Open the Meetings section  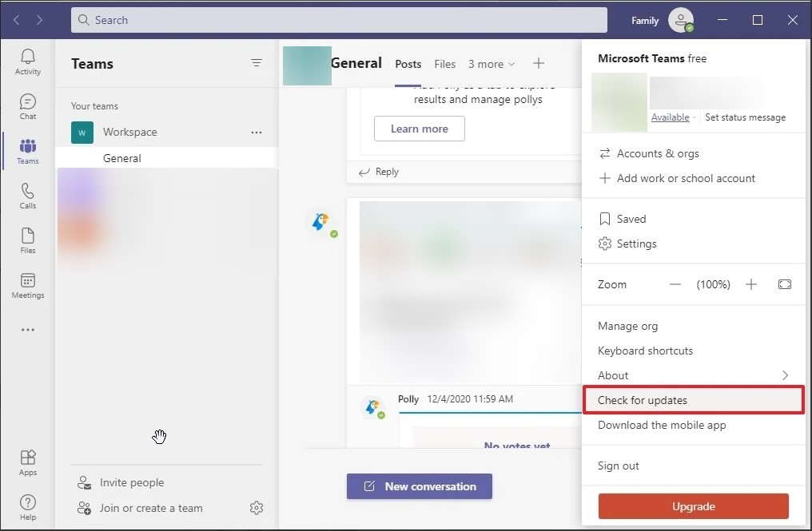coord(27,284)
